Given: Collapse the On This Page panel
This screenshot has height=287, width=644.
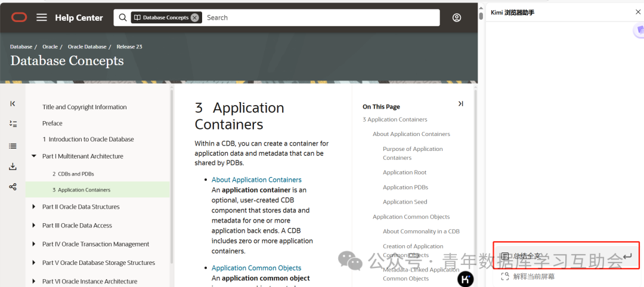Looking at the screenshot, I should pyautogui.click(x=460, y=104).
